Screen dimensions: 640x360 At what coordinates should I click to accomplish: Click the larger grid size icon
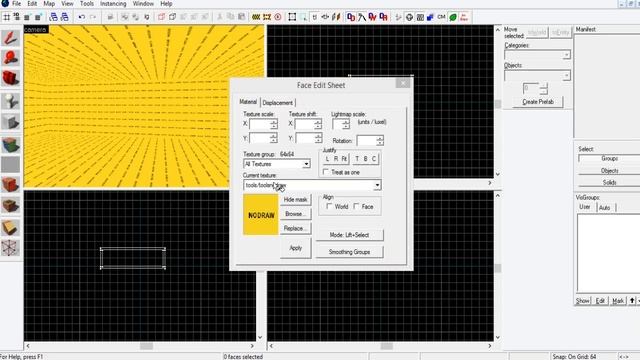tap(38, 17)
